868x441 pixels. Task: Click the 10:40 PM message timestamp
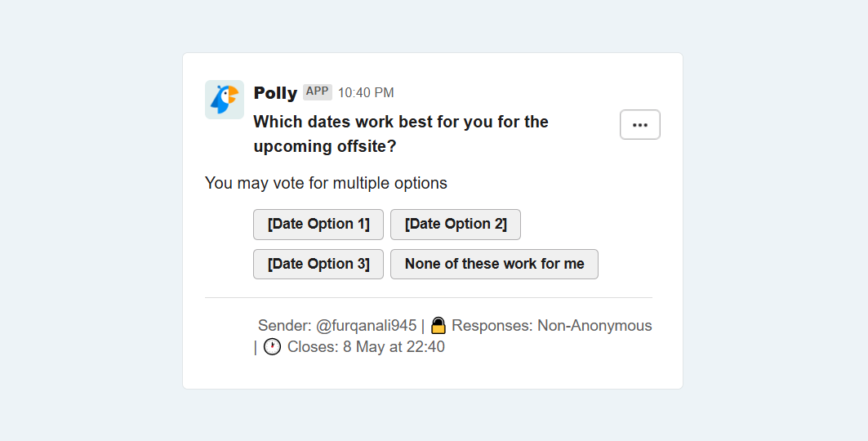tap(366, 93)
